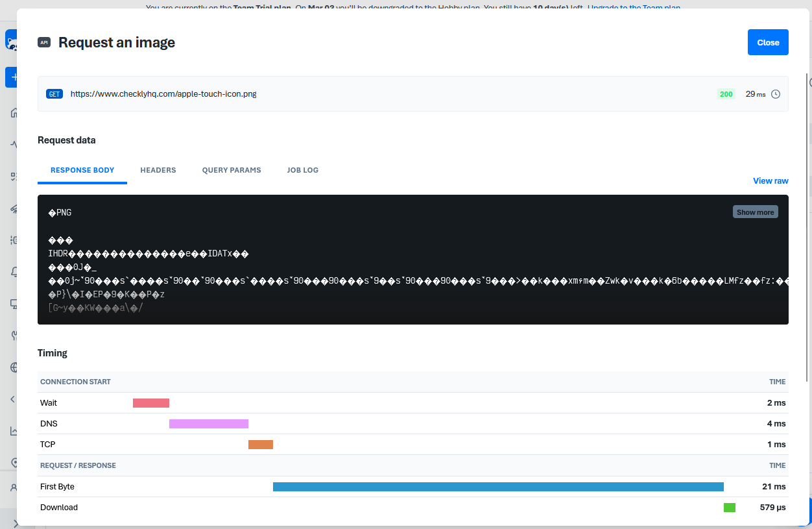Open the bell alerts icon in the sidebar
Screen dimensions: 812x529
[x=13, y=273]
